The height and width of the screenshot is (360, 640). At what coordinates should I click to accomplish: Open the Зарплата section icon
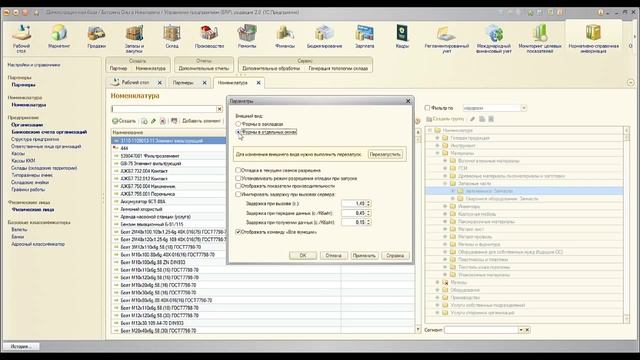tap(364, 37)
